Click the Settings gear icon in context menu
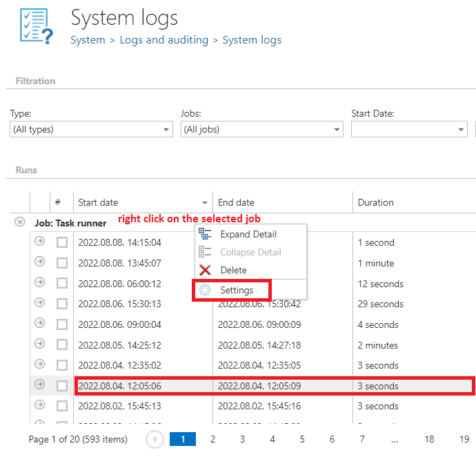This screenshot has height=457, width=476. 205,291
